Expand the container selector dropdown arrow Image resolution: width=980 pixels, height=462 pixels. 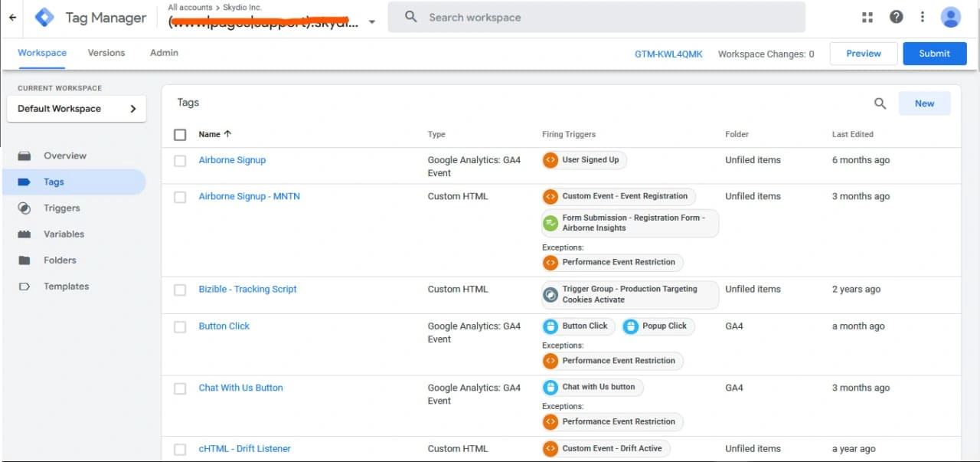click(372, 22)
